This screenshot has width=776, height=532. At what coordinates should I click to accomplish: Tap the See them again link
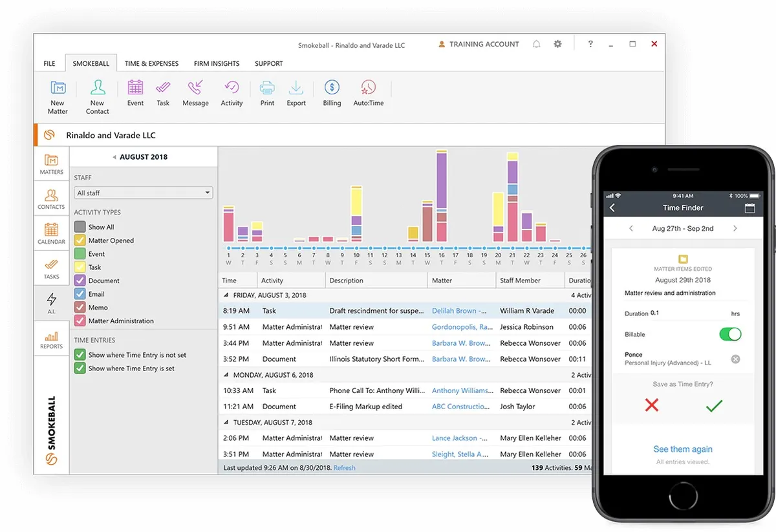[x=683, y=449]
